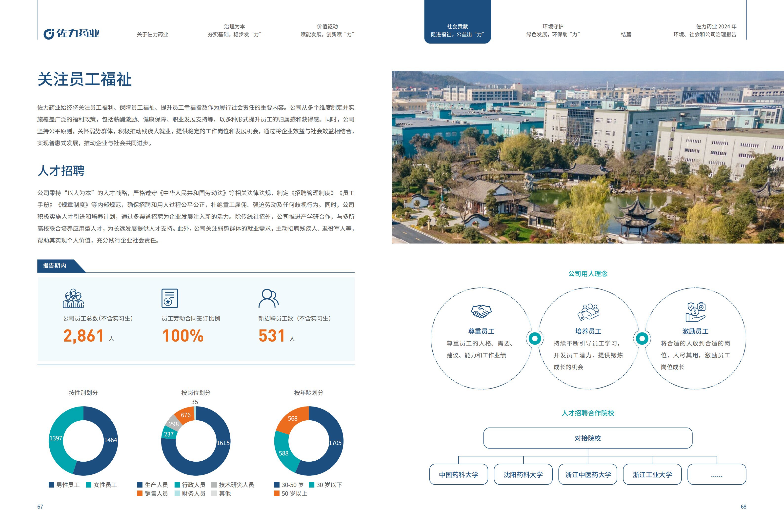Screen dimensions: 784x532
Task: Click the 销售人员 orange legend swatch
Action: [140, 493]
